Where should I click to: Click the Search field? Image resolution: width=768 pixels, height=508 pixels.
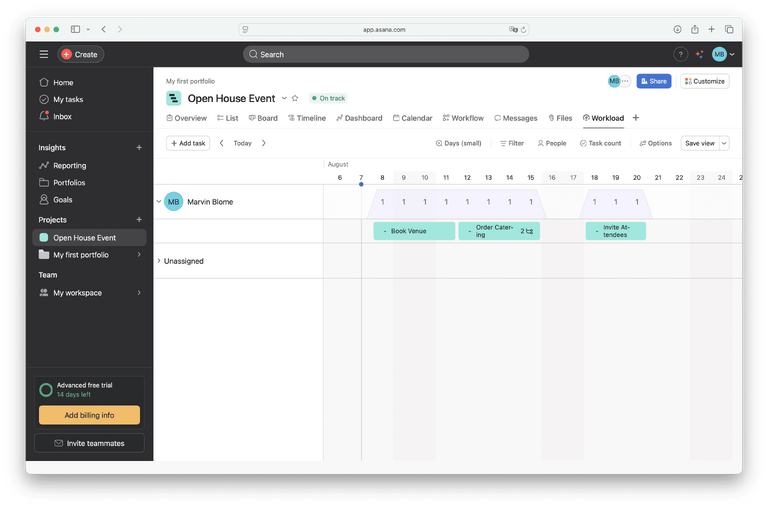click(x=386, y=54)
